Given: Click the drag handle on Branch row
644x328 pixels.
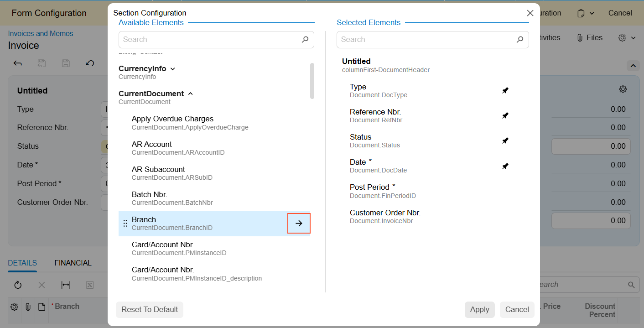Looking at the screenshot, I should pos(125,224).
